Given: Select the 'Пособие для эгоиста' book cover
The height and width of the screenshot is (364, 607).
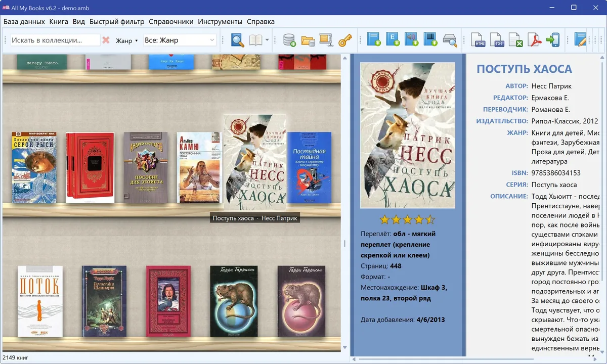Looking at the screenshot, I should [146, 168].
